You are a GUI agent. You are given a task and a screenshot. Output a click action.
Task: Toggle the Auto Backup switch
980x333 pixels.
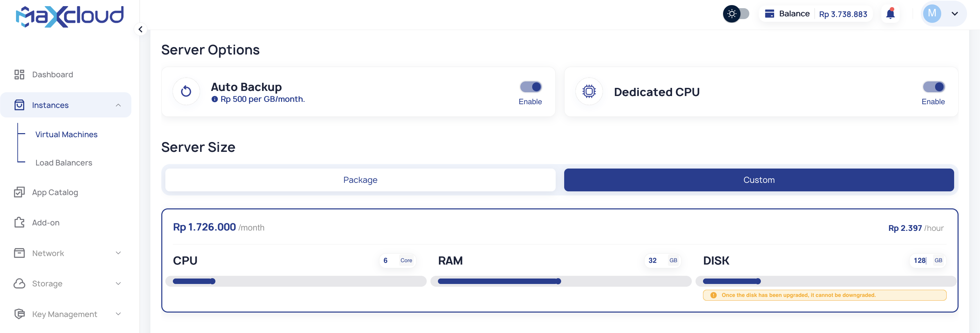pos(531,87)
